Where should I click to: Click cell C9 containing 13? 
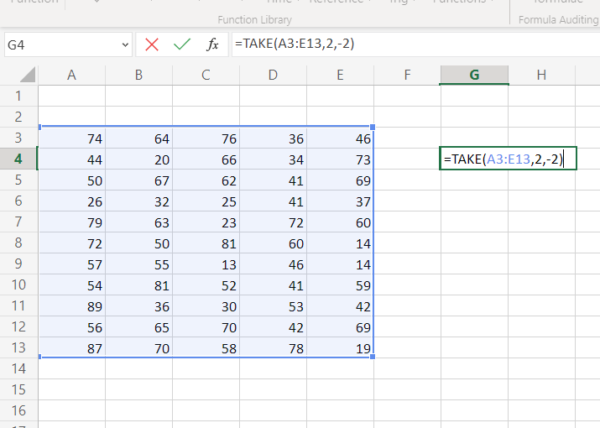(206, 264)
